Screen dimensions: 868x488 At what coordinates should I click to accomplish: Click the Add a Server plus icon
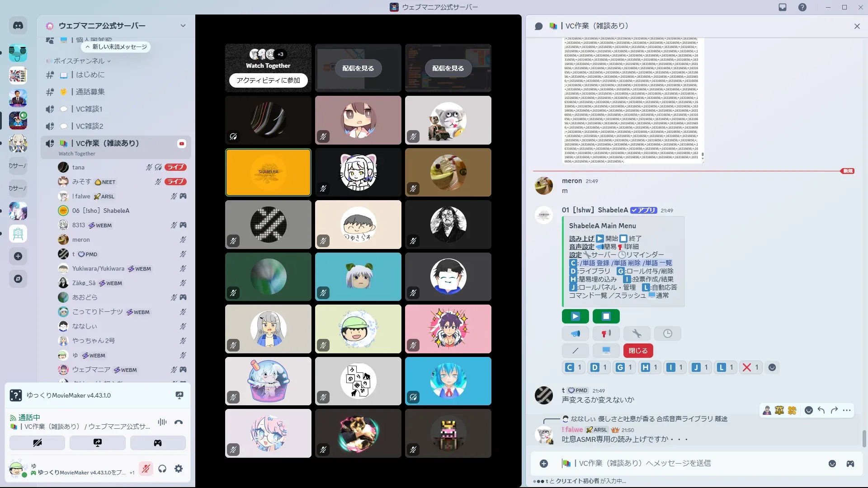[x=18, y=256]
